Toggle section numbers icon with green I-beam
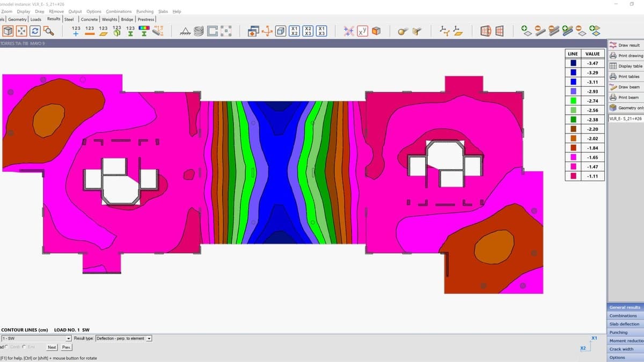Screen dimensions: 644x362 (130, 31)
